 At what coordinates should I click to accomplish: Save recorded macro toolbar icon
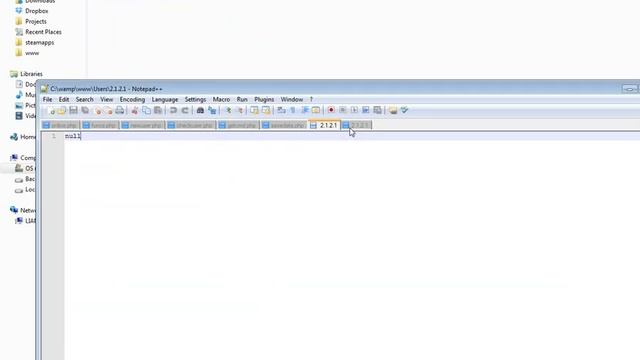(x=378, y=110)
